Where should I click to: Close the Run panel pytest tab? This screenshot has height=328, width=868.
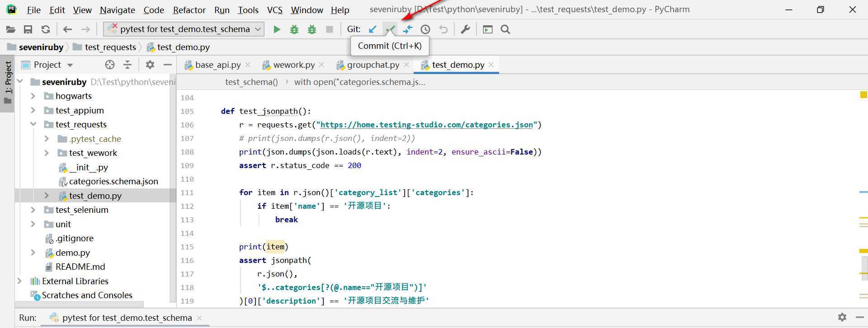(199, 318)
